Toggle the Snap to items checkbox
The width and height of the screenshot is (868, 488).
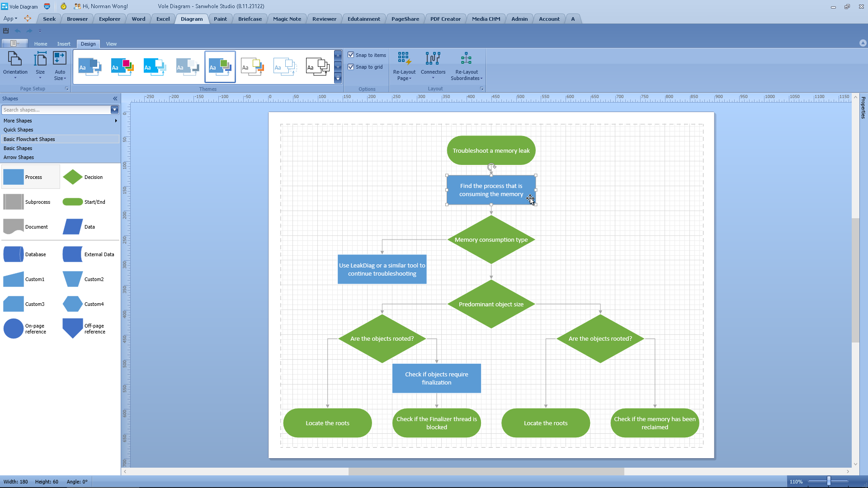click(351, 55)
